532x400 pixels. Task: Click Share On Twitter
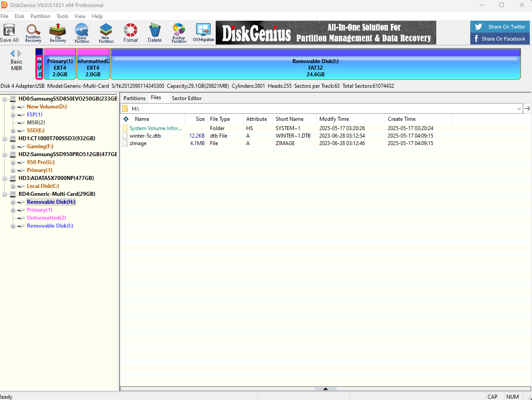pos(500,26)
